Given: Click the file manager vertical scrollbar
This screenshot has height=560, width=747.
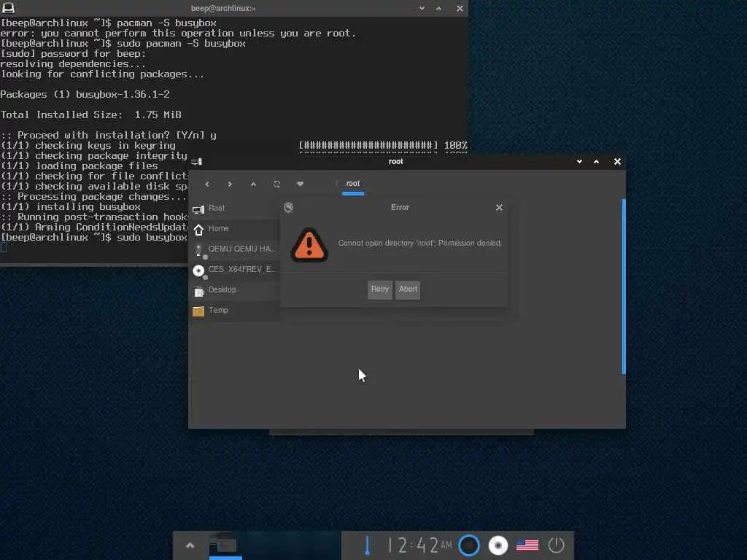Looking at the screenshot, I should click(x=624, y=286).
